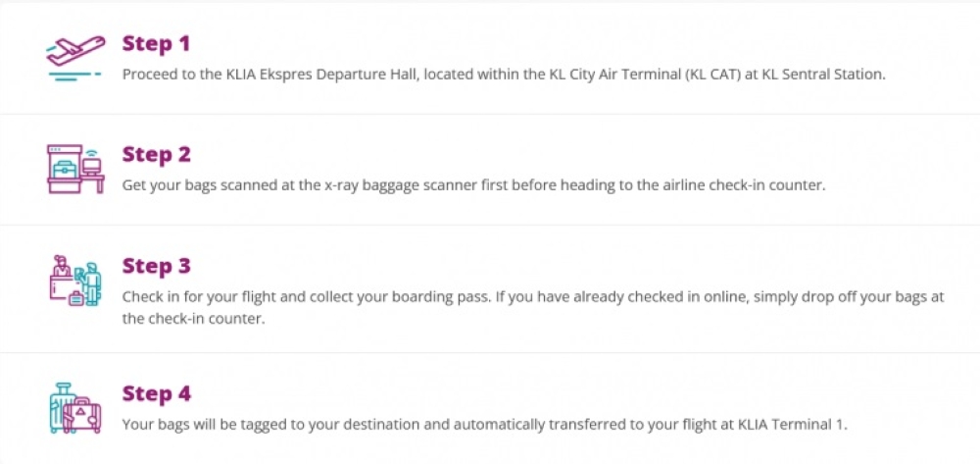Select the Step 3 heading

point(156,266)
